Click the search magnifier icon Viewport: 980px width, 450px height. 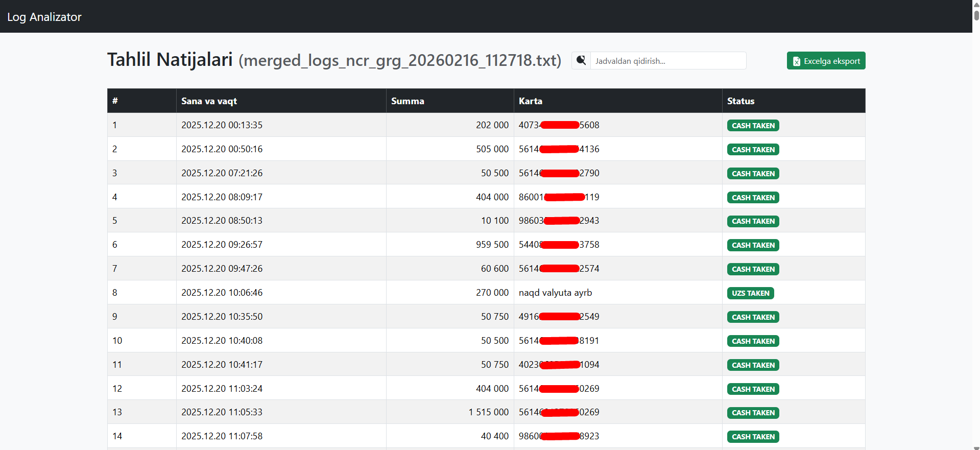point(581,61)
